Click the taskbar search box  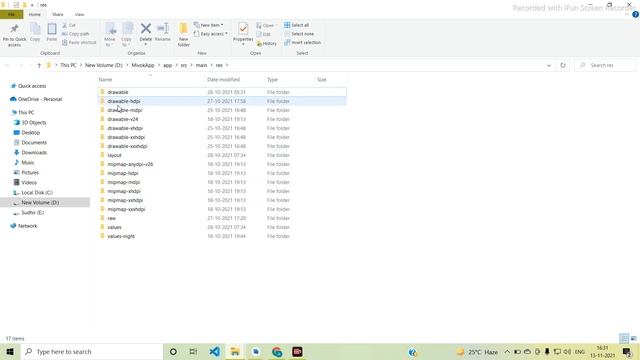[x=92, y=351]
